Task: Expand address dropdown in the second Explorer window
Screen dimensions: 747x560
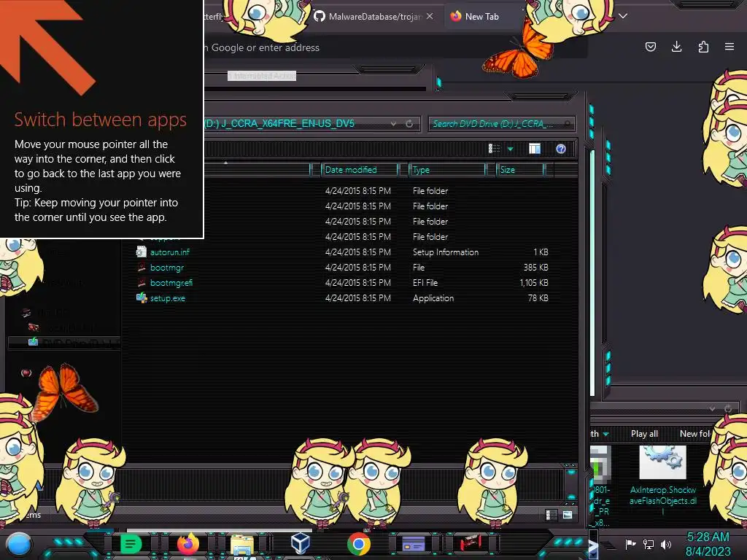Action: click(712, 408)
